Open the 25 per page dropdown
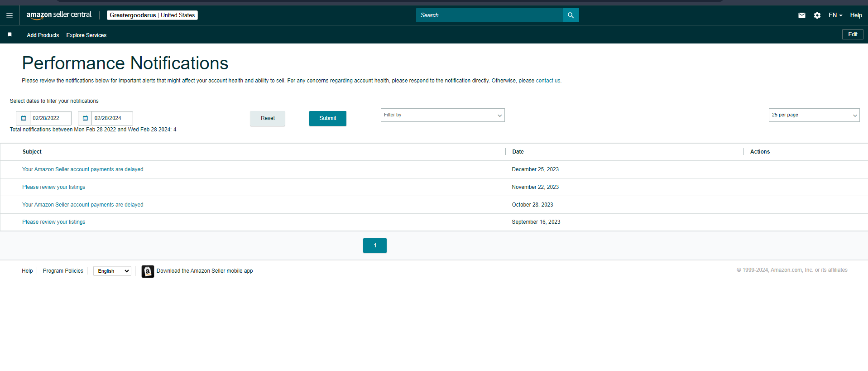The height and width of the screenshot is (371, 868). coord(814,115)
